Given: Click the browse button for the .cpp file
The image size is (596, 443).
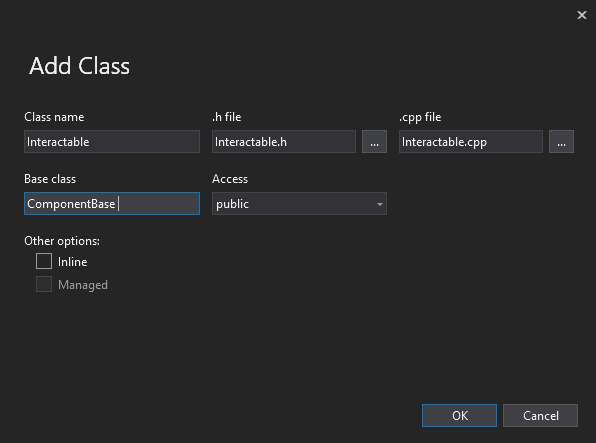Looking at the screenshot, I should [x=561, y=142].
